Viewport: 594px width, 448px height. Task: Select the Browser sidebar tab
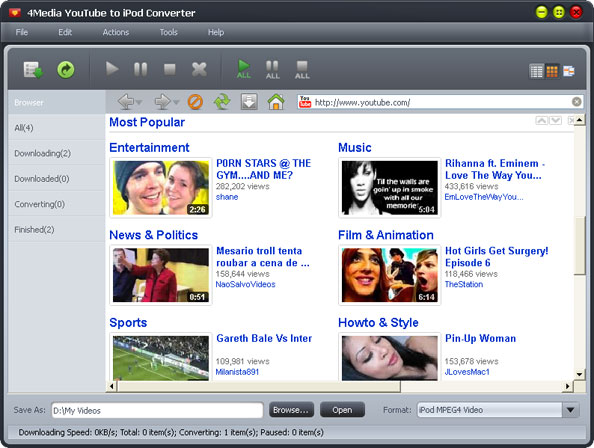pyautogui.click(x=56, y=102)
